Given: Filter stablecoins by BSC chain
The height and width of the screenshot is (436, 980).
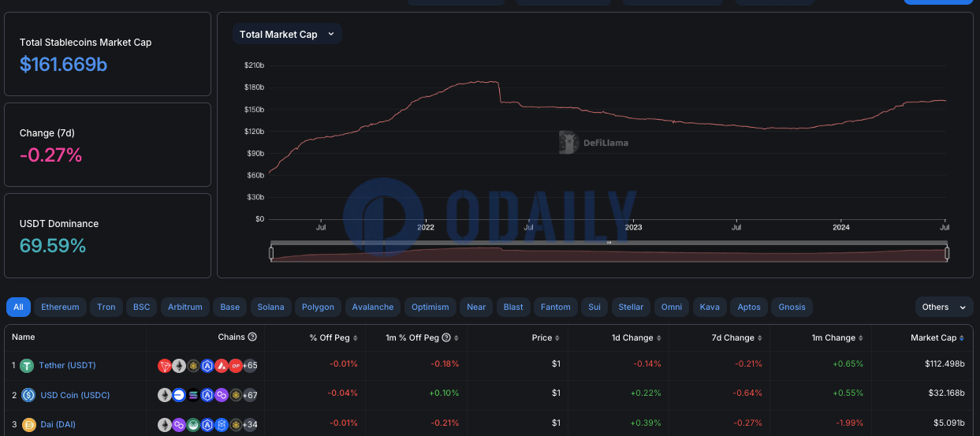Looking at the screenshot, I should click(x=141, y=307).
